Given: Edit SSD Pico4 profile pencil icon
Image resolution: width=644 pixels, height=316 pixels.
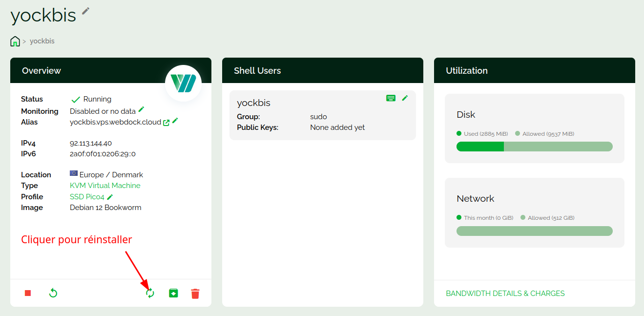Looking at the screenshot, I should coord(110,197).
